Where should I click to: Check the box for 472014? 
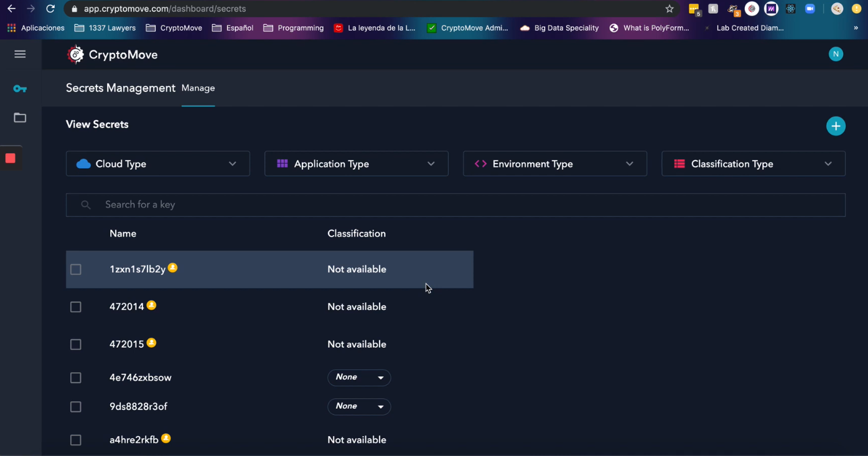(x=76, y=307)
